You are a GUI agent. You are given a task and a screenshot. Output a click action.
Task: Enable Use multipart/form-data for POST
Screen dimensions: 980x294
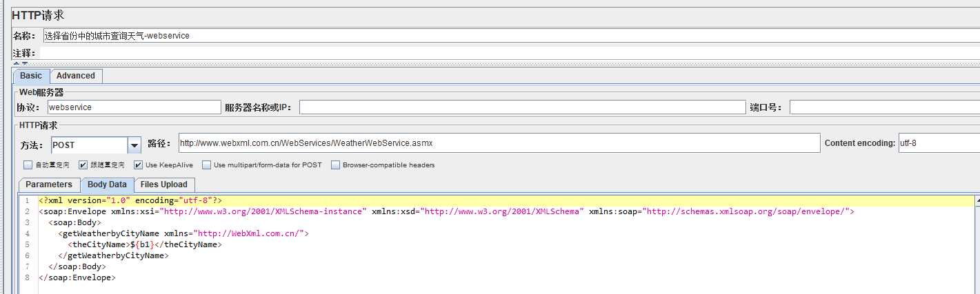coord(206,165)
